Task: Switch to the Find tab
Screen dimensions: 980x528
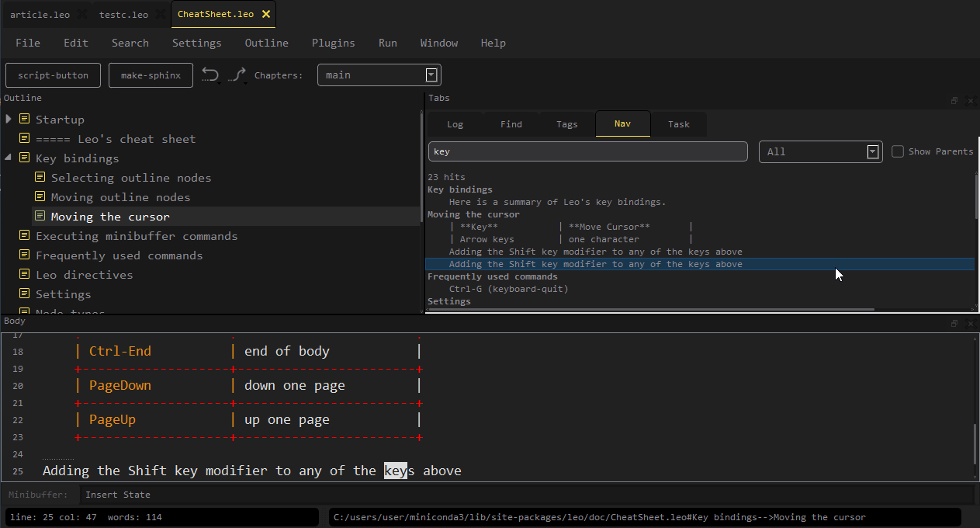Action: pyautogui.click(x=511, y=124)
